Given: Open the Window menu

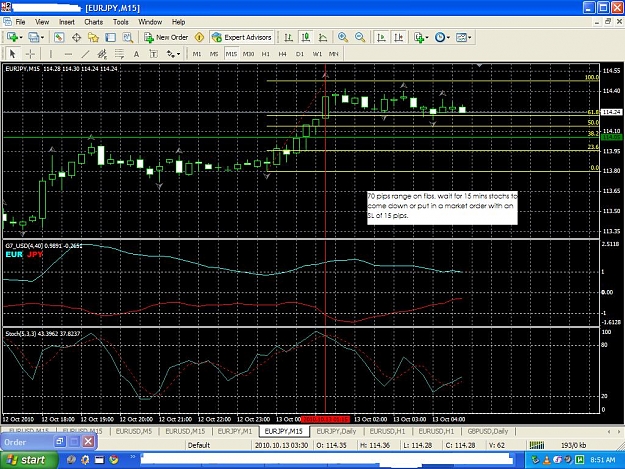Looking at the screenshot, I should point(150,22).
